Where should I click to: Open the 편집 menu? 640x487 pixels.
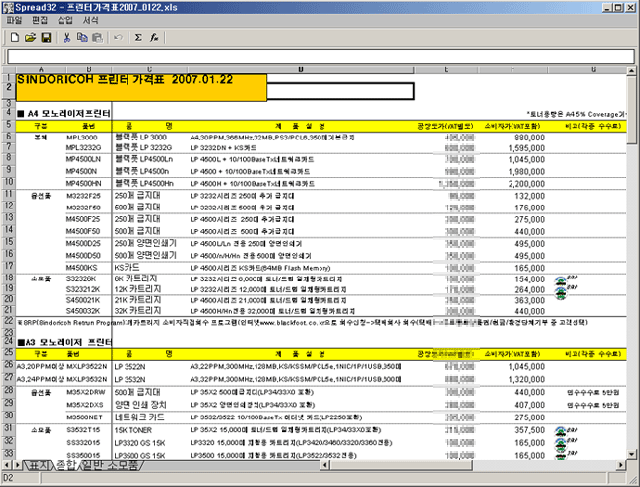pos(40,20)
